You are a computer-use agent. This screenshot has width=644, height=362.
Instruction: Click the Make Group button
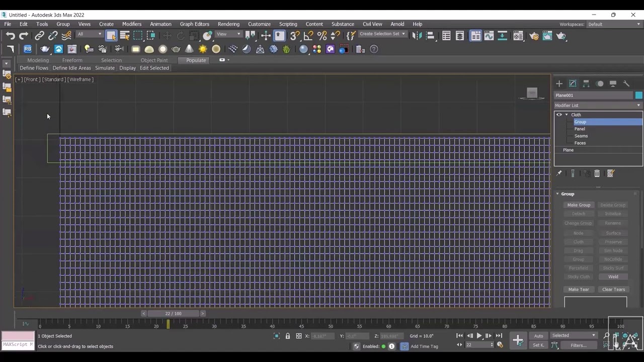pos(579,205)
